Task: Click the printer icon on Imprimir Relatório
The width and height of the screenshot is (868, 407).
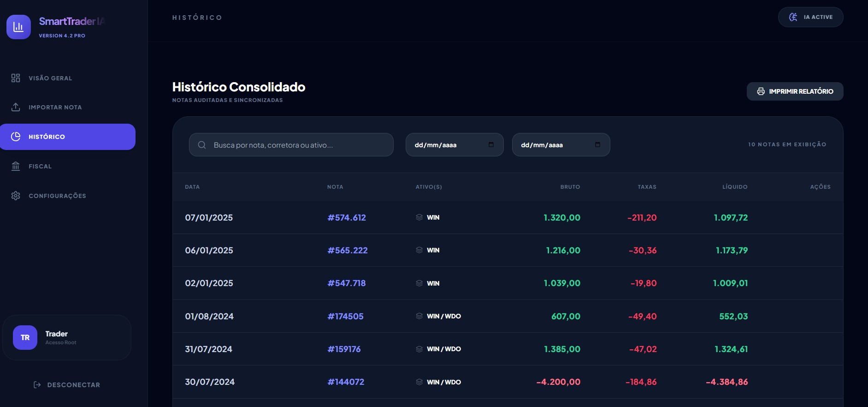Action: tap(761, 91)
